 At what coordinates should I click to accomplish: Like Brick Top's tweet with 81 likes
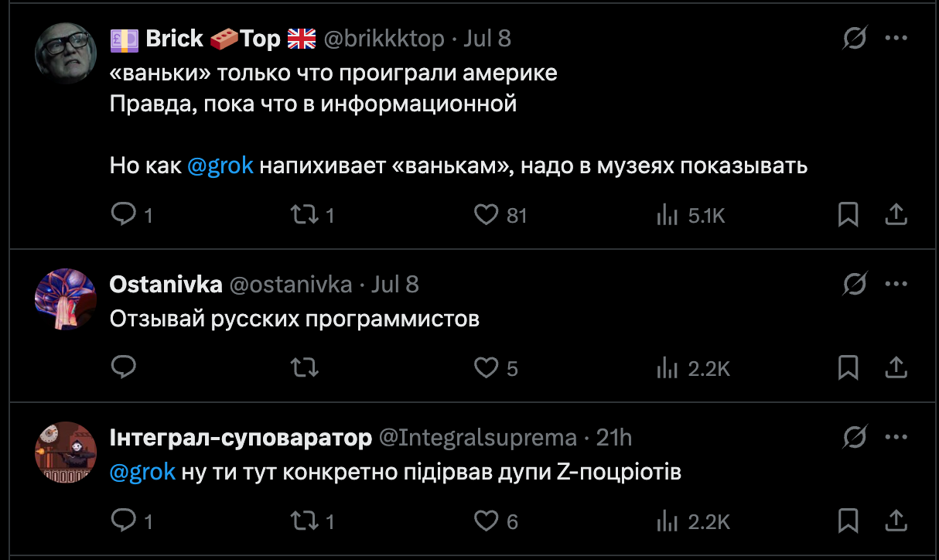[x=486, y=214]
